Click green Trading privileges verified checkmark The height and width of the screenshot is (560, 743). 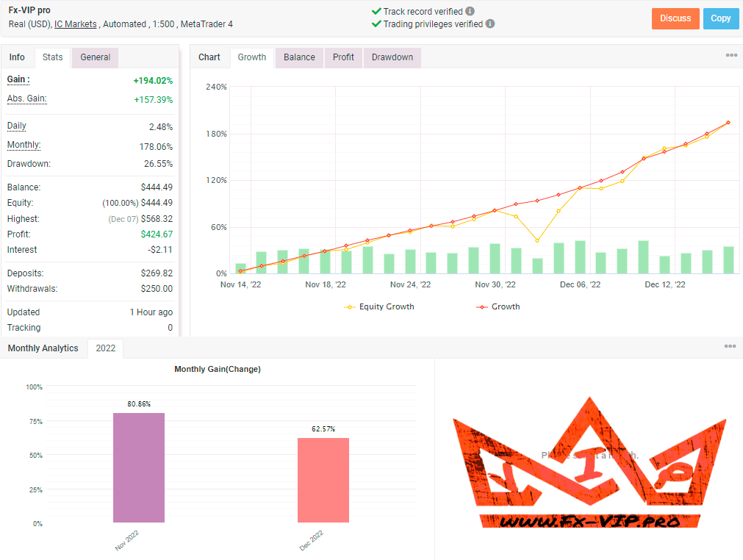click(x=376, y=24)
